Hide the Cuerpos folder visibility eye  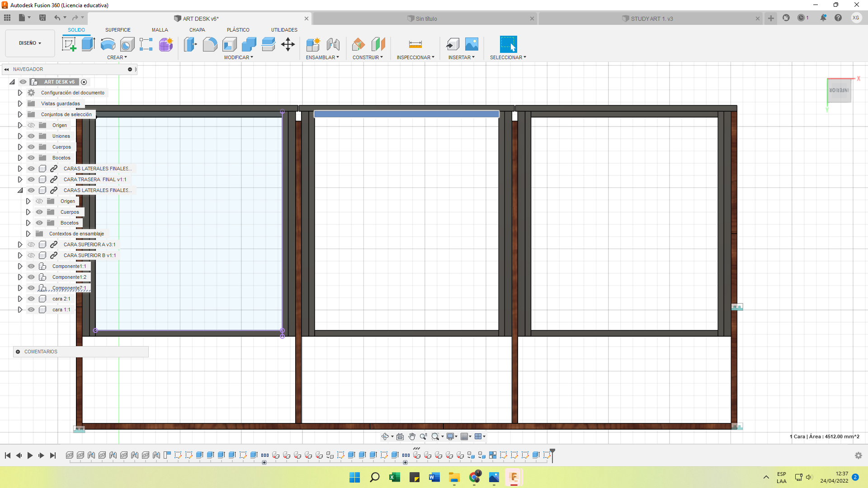(31, 147)
